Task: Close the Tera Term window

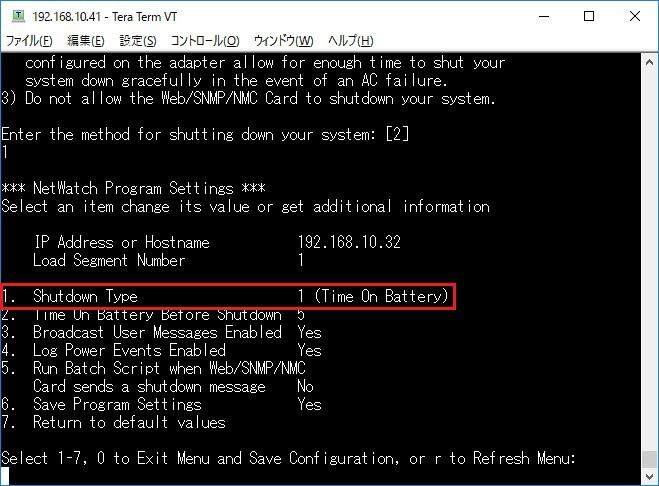Action: (x=635, y=16)
